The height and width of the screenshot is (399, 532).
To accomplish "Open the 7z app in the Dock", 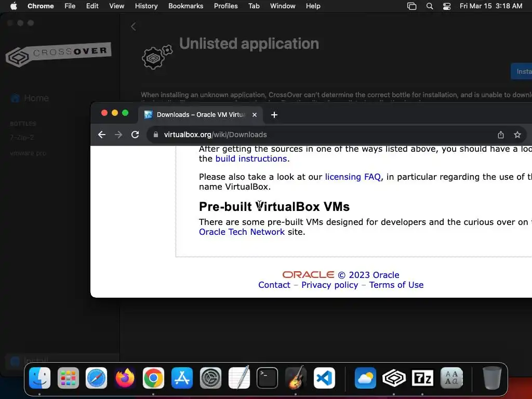I will 422,378.
